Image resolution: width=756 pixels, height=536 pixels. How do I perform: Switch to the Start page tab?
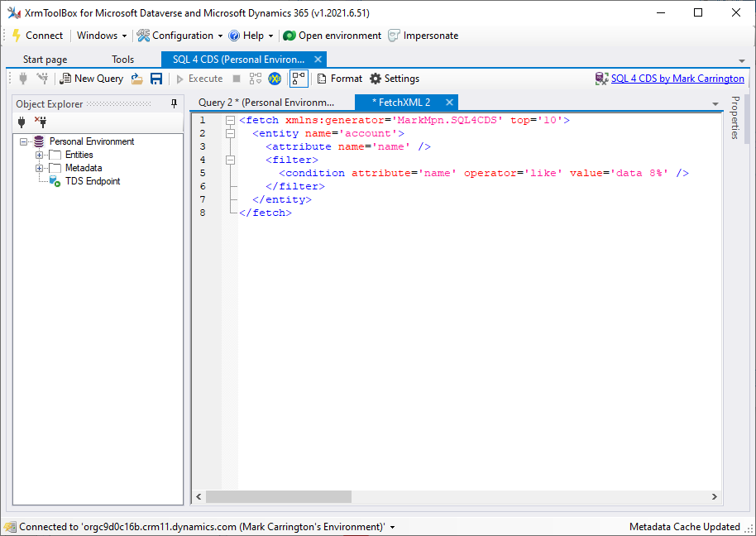[45, 60]
